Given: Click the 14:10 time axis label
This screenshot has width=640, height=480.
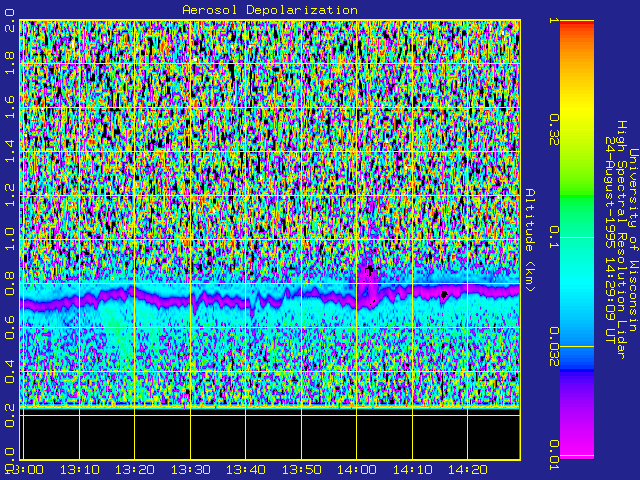Looking at the screenshot, I should [412, 469].
